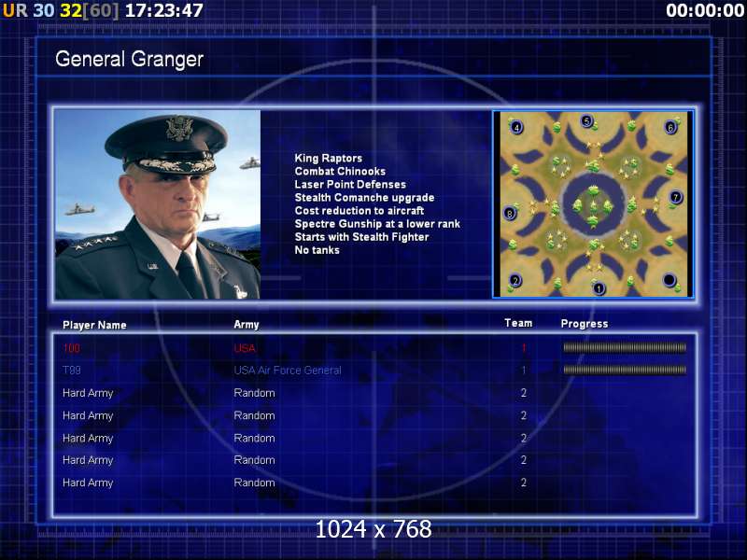Click the red USA army entry
This screenshot has height=560, width=747.
[x=245, y=348]
